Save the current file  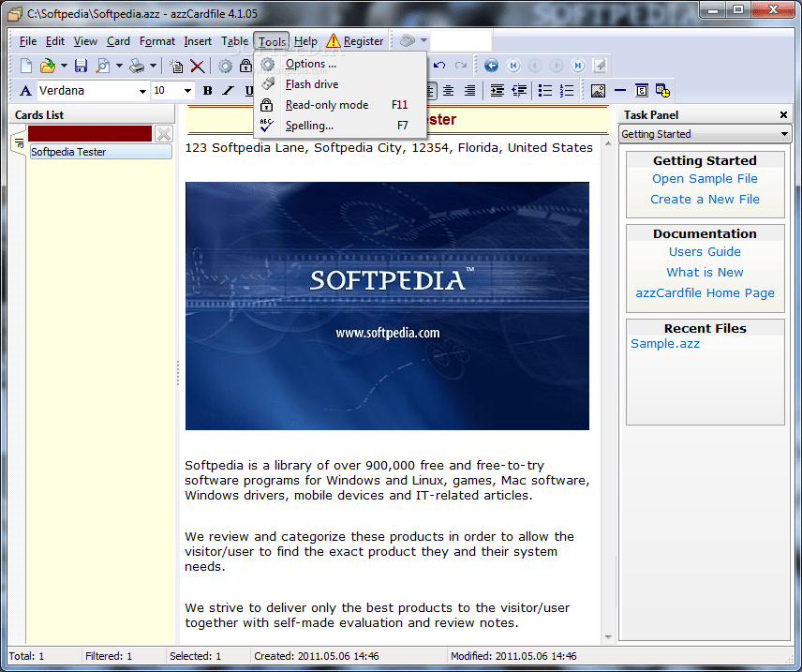[79, 65]
